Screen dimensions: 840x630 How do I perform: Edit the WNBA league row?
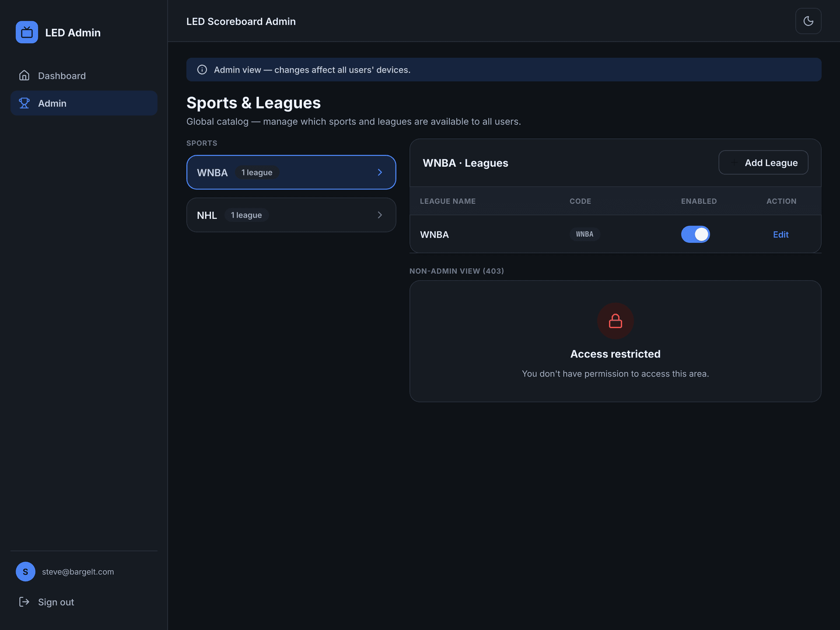click(780, 234)
